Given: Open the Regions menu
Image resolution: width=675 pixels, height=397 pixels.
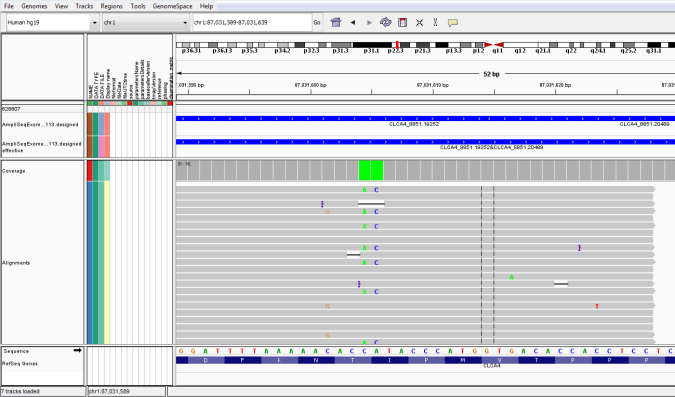Looking at the screenshot, I should point(111,6).
